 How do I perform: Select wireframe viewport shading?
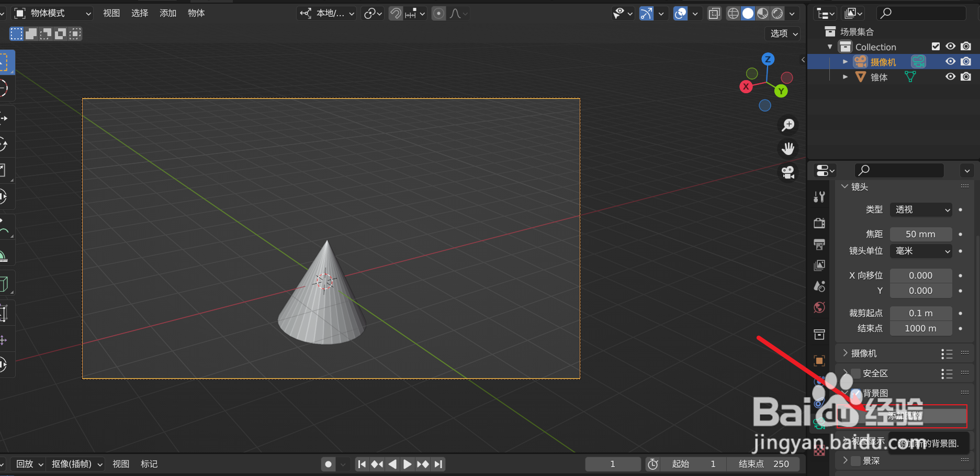coord(734,14)
